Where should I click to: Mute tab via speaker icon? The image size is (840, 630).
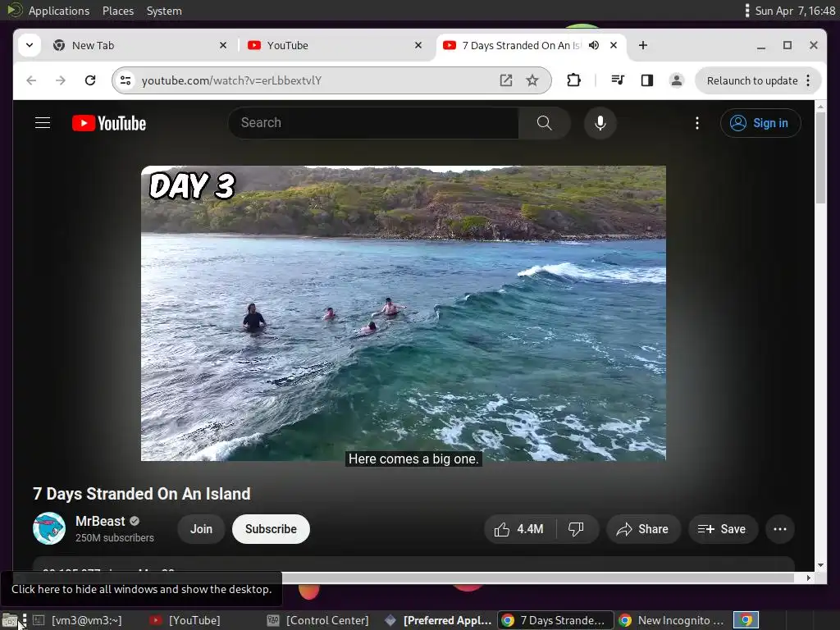594,46
